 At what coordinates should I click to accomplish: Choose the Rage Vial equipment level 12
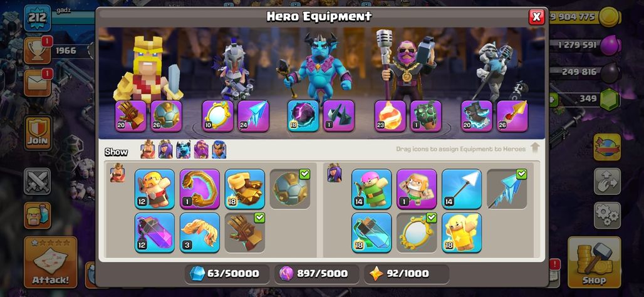tap(155, 232)
